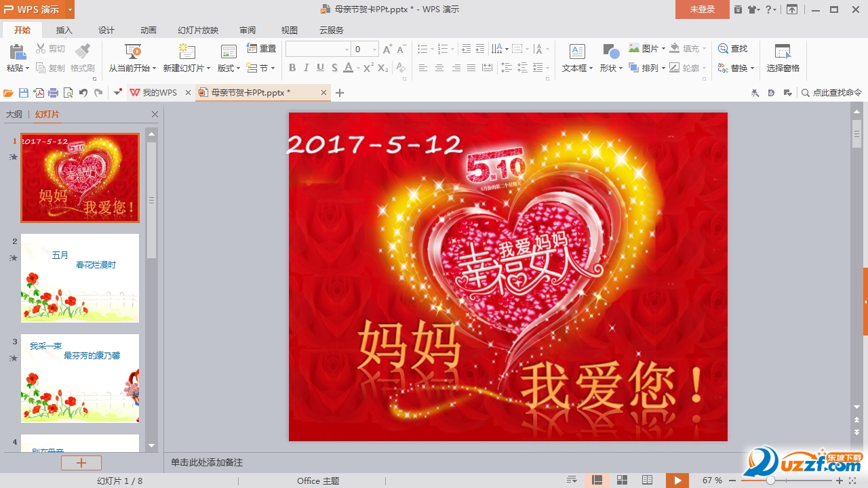Switch to reading view in status bar

click(648, 481)
